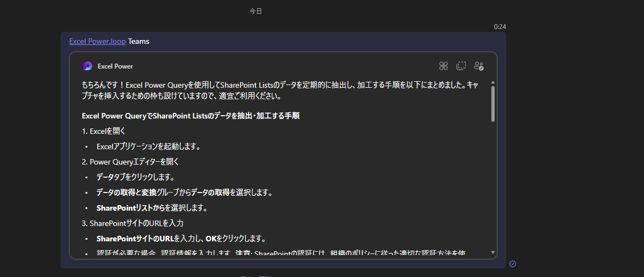Click the line 1. Excelを開く
This screenshot has width=644, height=277.
click(103, 131)
